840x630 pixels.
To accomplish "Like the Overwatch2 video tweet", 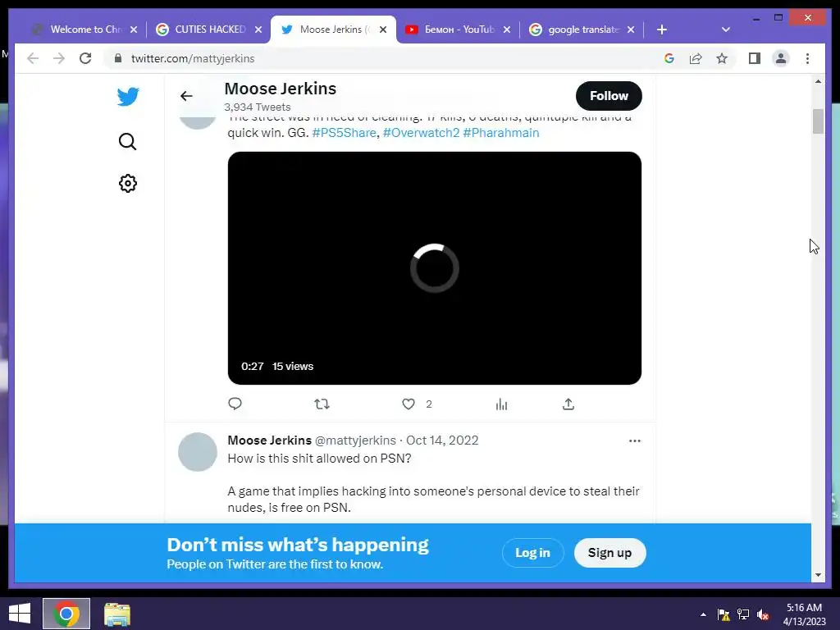I will click(409, 404).
